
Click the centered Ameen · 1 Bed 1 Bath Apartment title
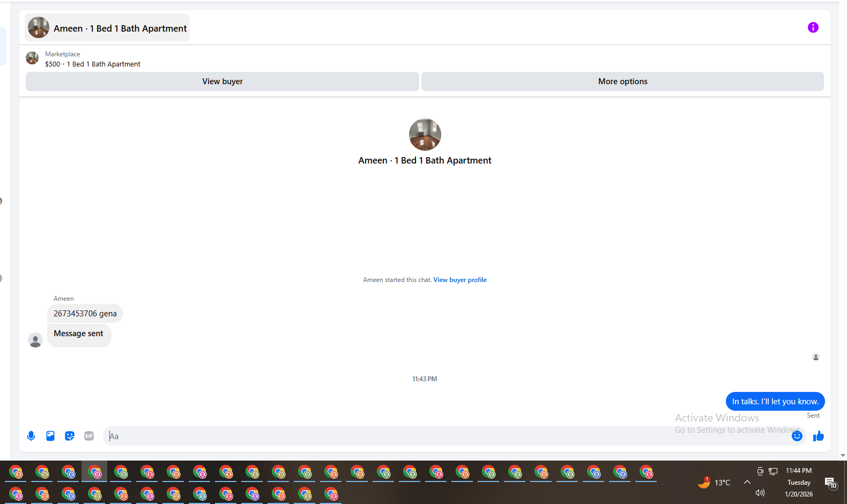(x=425, y=160)
